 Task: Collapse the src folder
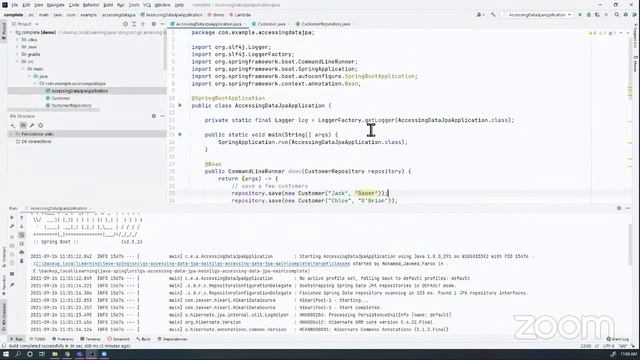coord(18,62)
